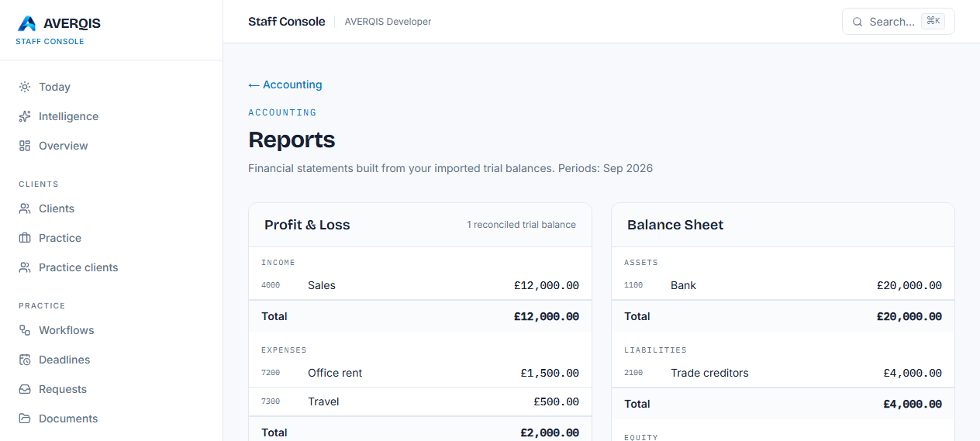
Task: Select the Bank asset row
Action: click(x=783, y=285)
